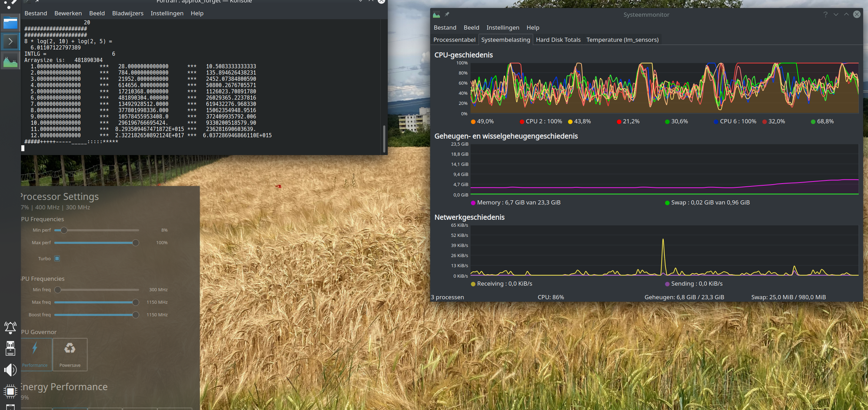Click the Max perf slider handle
The image size is (868, 410).
click(135, 242)
